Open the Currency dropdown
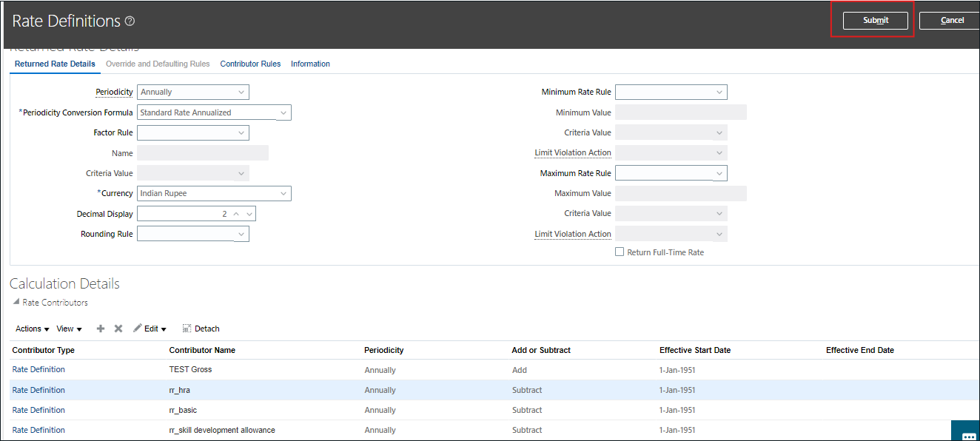The image size is (980, 441). (x=283, y=193)
